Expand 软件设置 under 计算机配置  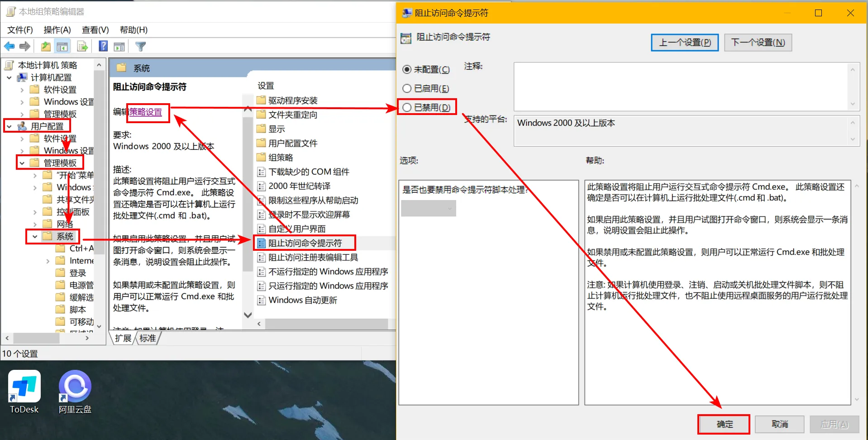(x=22, y=90)
